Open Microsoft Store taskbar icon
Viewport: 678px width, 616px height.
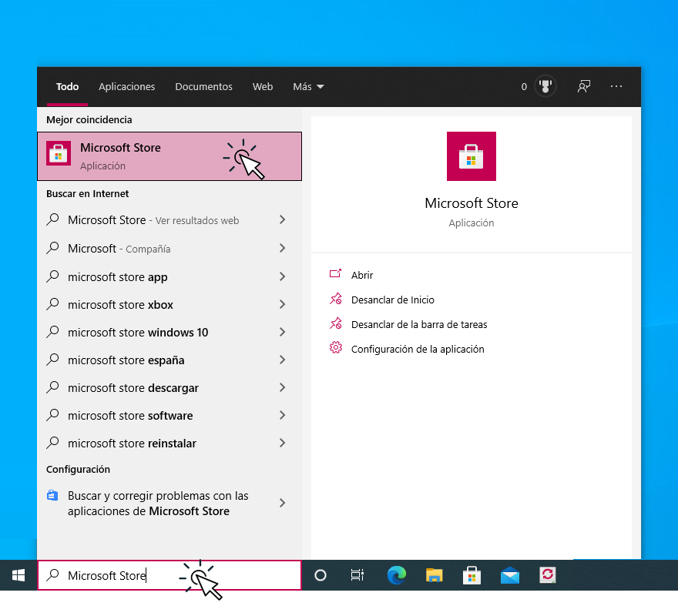coord(472,575)
